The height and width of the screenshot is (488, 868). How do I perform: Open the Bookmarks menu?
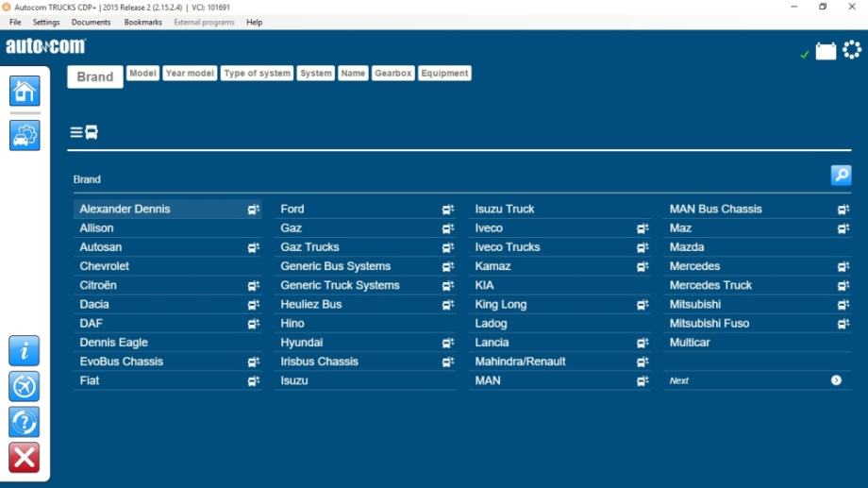click(142, 22)
